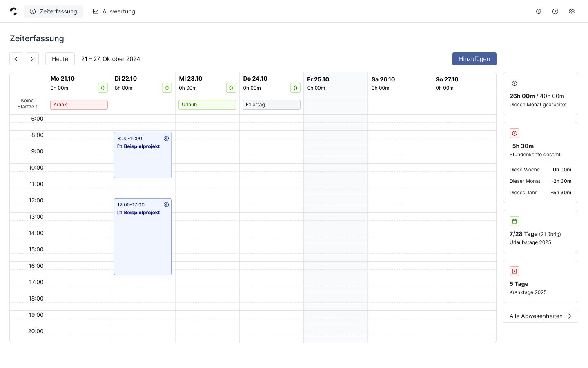
Task: Click the euro icon on the 12:00-17:00 entry
Action: click(166, 205)
